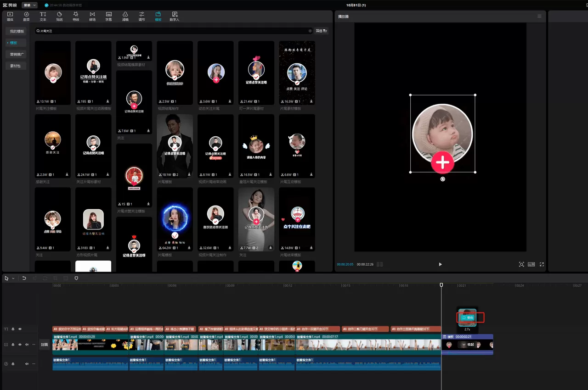This screenshot has height=390, width=588.
Task: Open the 特效 (Effects) panel
Action: pyautogui.click(x=76, y=17)
